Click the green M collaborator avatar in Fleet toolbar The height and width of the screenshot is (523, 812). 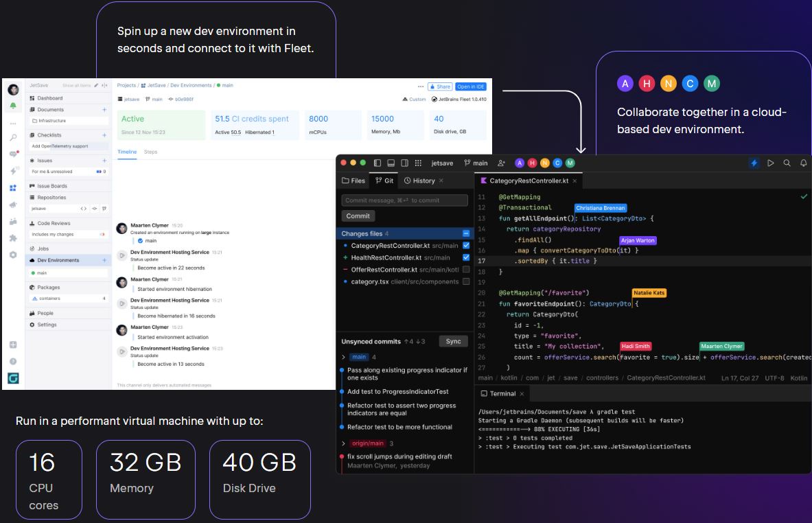[x=570, y=163]
